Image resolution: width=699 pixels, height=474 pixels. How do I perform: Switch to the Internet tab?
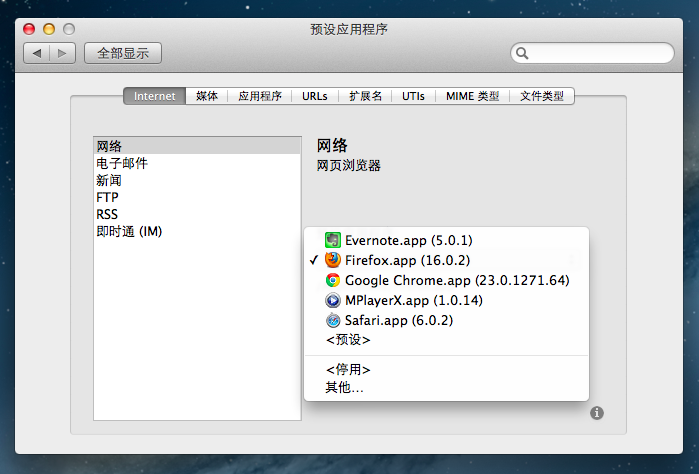coord(154,96)
